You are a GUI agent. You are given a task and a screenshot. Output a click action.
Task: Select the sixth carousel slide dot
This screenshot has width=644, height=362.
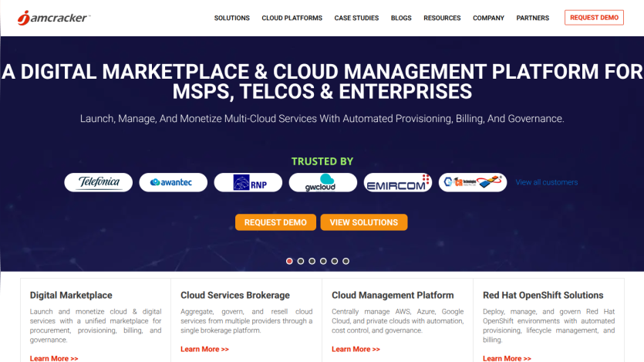[x=346, y=261]
